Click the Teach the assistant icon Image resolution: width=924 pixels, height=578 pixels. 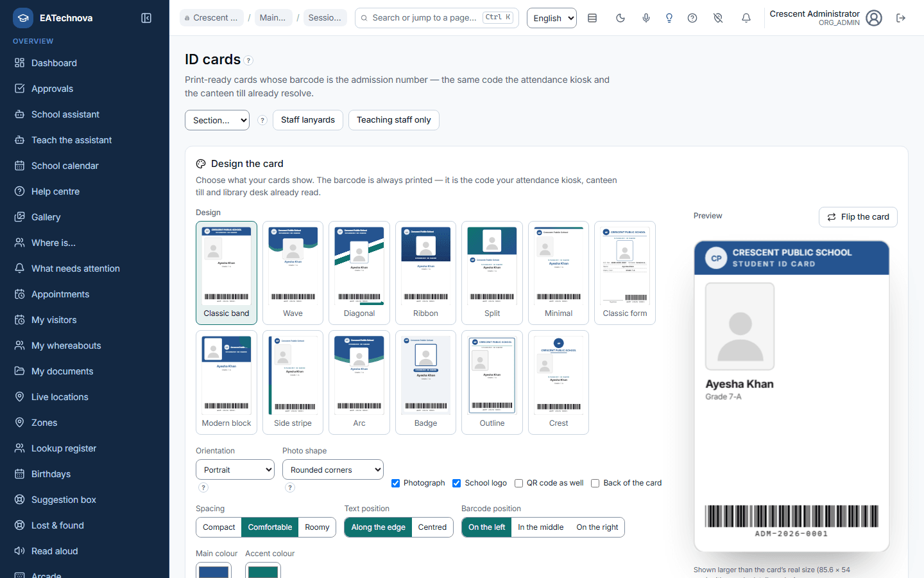point(20,140)
